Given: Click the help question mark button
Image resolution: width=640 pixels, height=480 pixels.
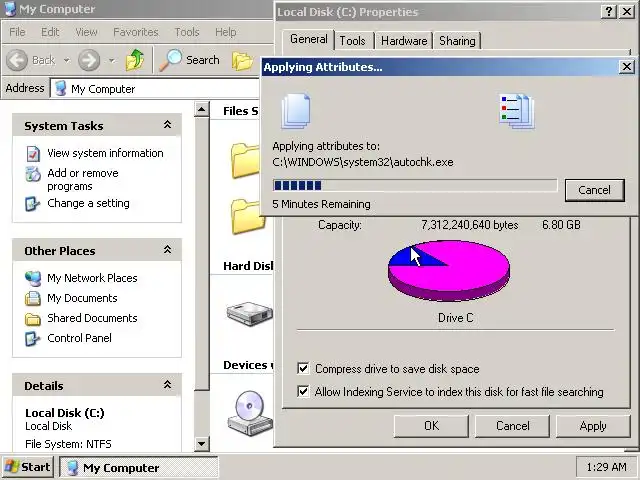Looking at the screenshot, I should pyautogui.click(x=608, y=11).
